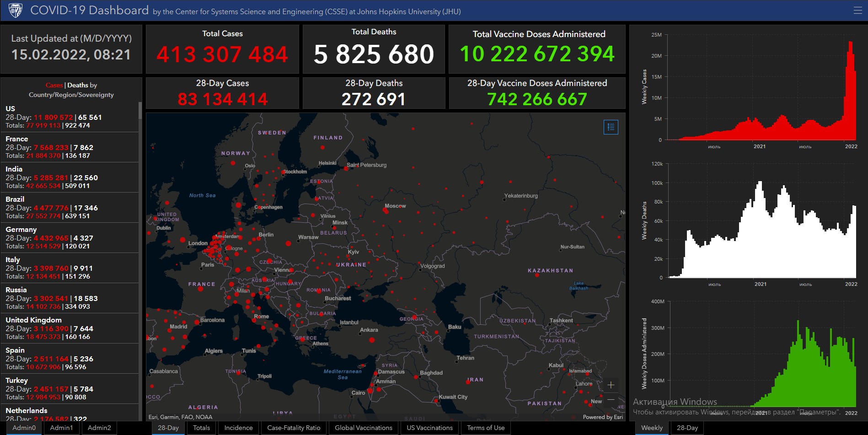
Task: Switch charts to 28-Day view
Action: point(687,428)
